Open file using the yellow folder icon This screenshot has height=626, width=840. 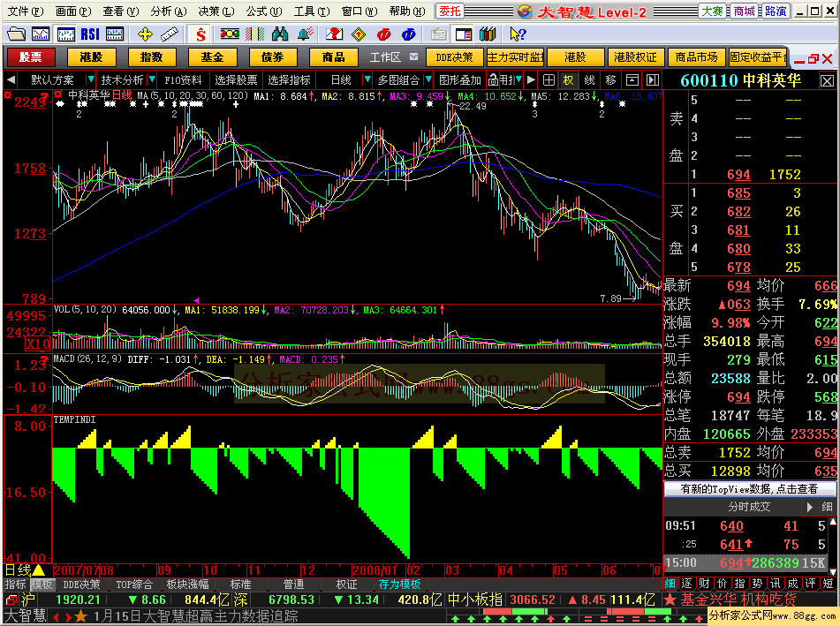(16, 34)
